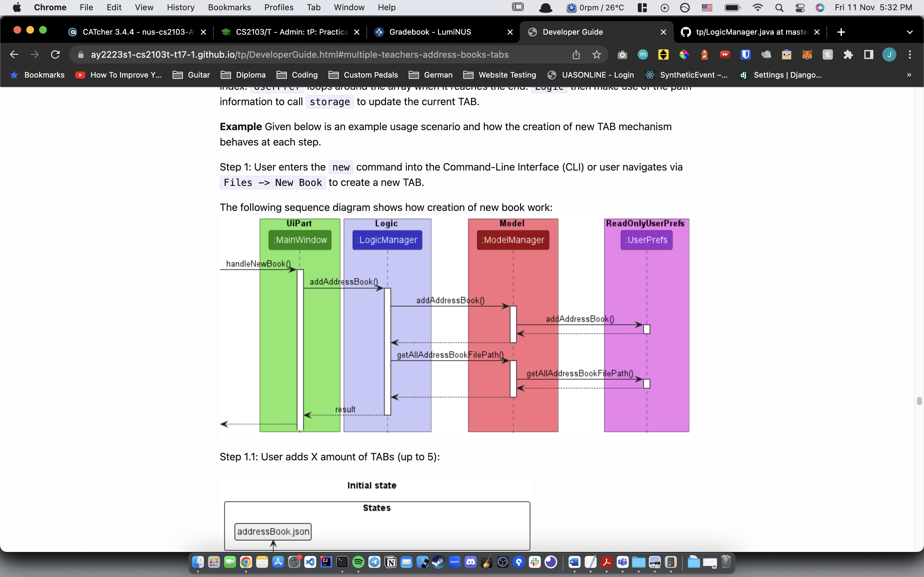Click the page reload icon

(56, 54)
